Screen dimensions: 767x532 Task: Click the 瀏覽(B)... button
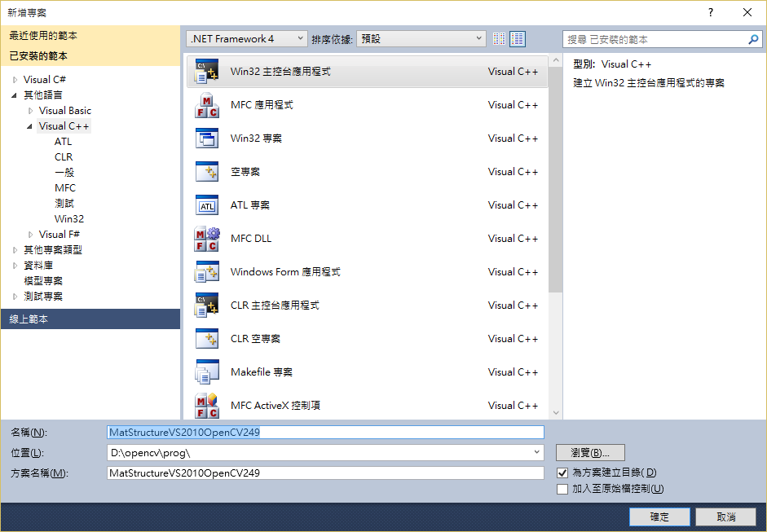pyautogui.click(x=590, y=453)
